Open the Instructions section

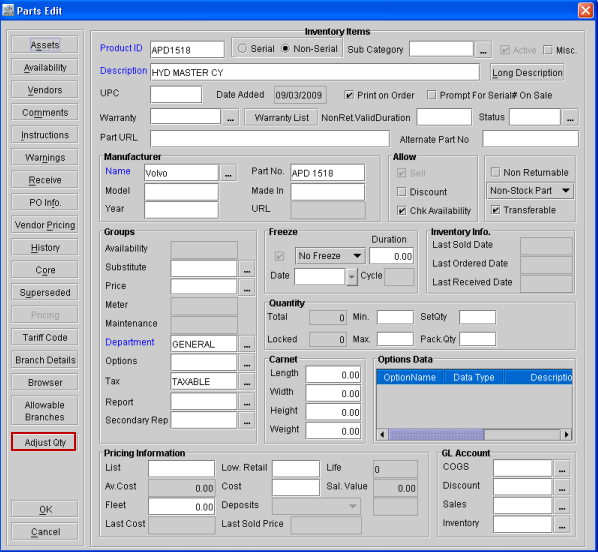(45, 135)
